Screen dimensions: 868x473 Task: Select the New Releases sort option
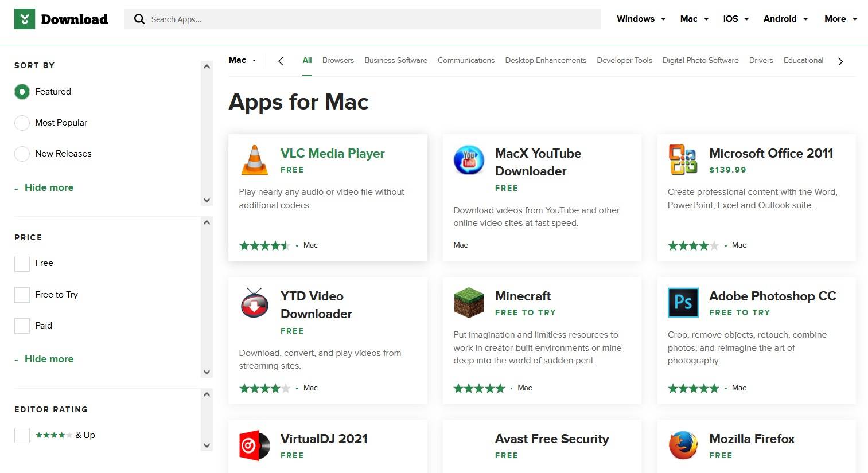coord(22,154)
